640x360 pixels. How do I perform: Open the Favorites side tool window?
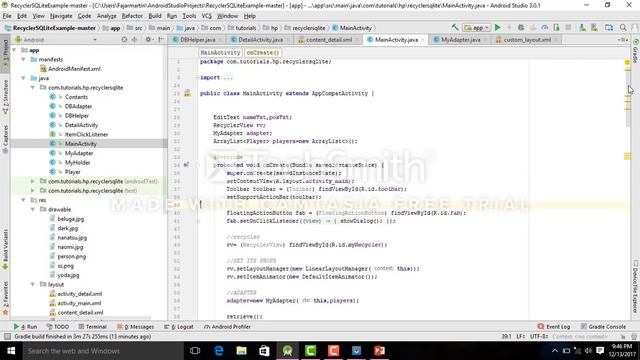click(x=5, y=298)
